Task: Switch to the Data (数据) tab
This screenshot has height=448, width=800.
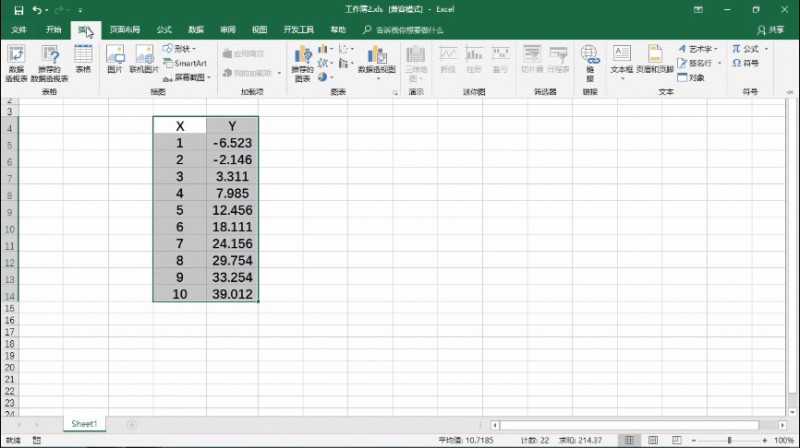Action: point(196,30)
